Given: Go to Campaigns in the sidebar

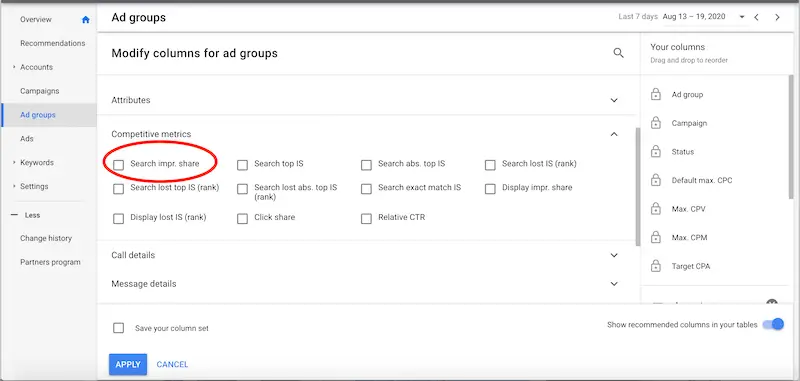Looking at the screenshot, I should point(40,91).
